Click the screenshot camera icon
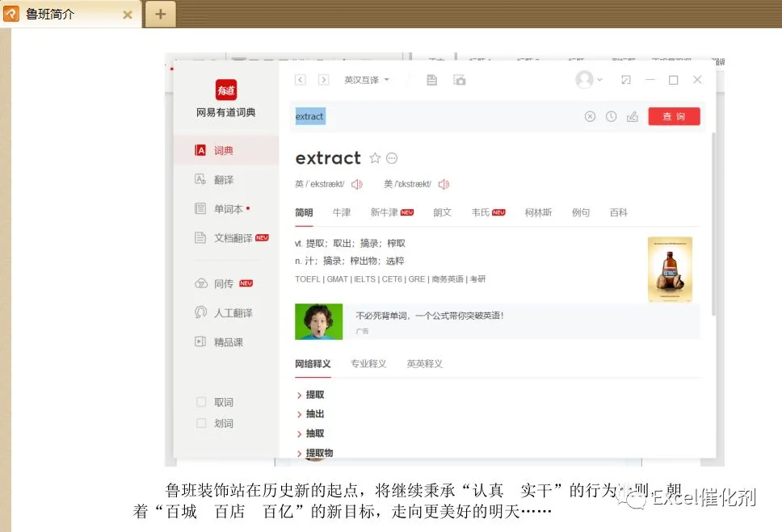 [460, 80]
